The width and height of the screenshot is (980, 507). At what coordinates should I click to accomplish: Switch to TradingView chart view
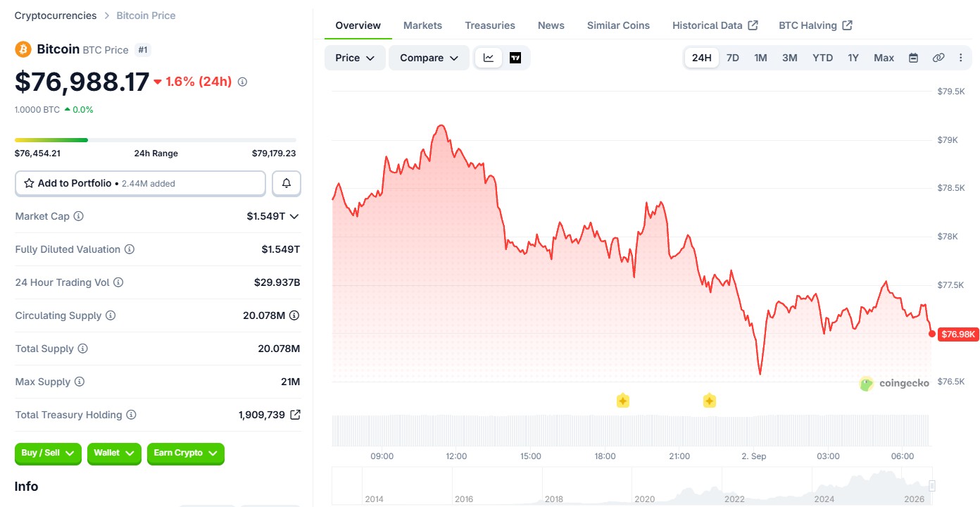point(515,58)
